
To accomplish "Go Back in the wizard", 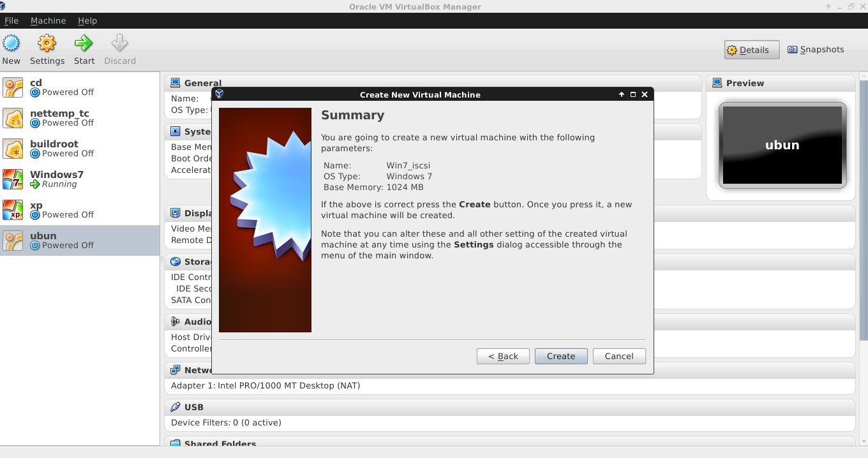I will (x=503, y=356).
